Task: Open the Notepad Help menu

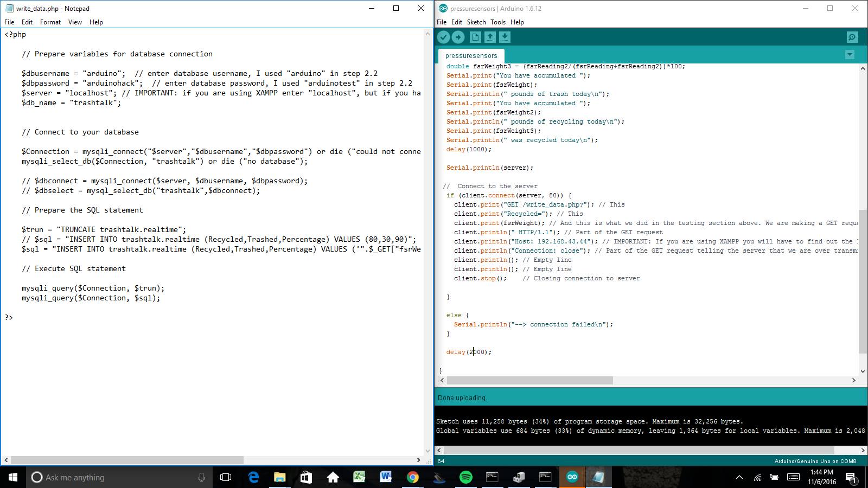Action: coord(96,22)
